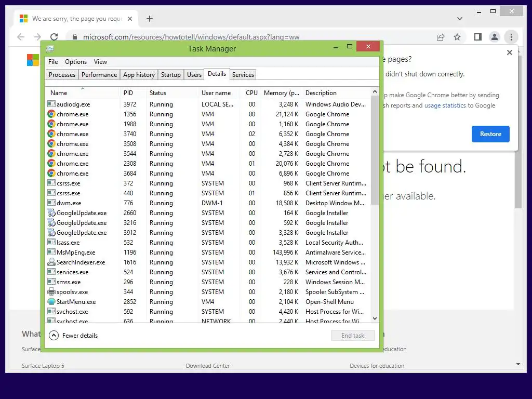Open the usage statistics link
Image resolution: width=532 pixels, height=399 pixels.
(445, 105)
